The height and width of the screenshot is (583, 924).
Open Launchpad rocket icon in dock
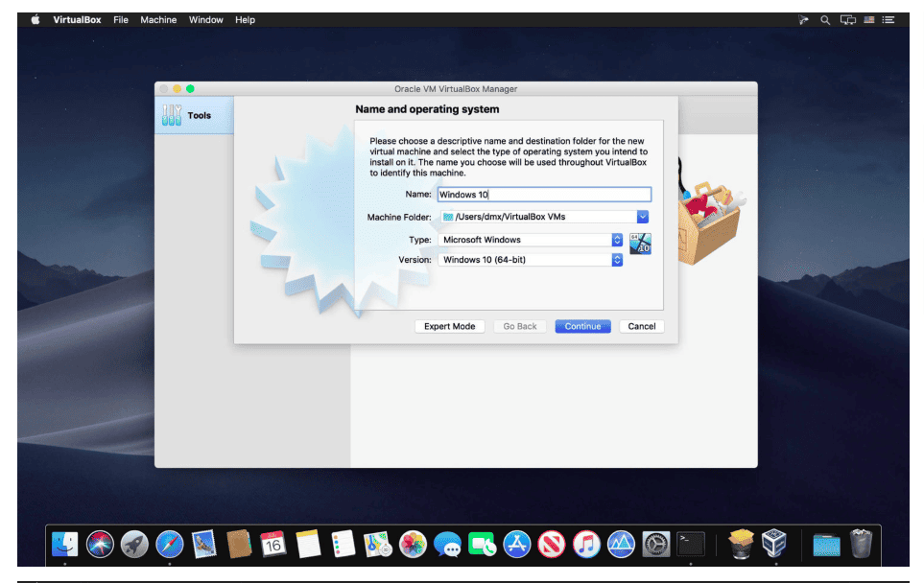click(134, 544)
